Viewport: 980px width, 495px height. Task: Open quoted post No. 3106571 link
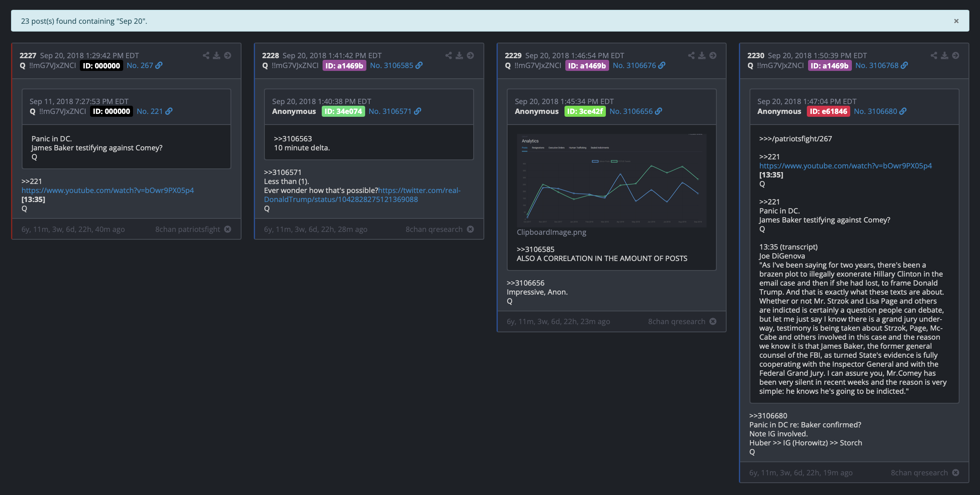coord(395,111)
